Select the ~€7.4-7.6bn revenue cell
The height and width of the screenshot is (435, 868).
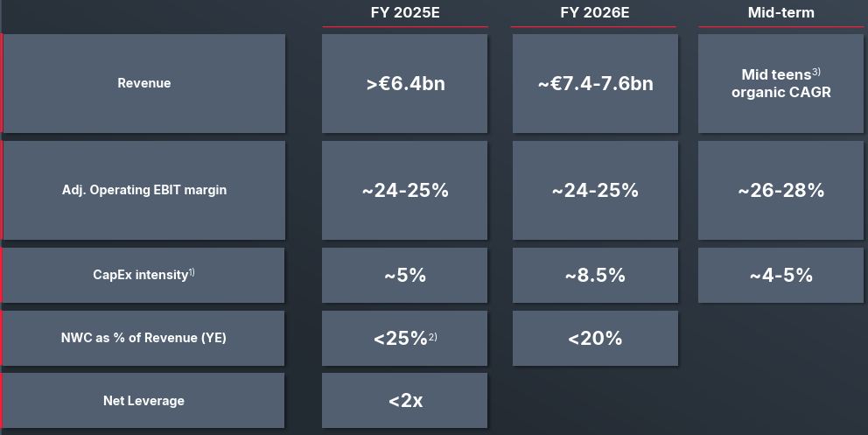pos(595,84)
